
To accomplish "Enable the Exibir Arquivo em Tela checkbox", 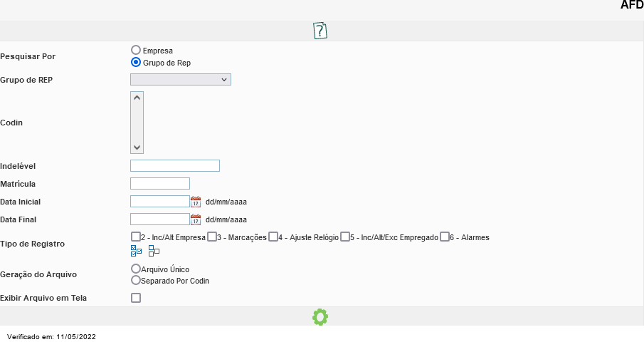I will pyautogui.click(x=135, y=298).
